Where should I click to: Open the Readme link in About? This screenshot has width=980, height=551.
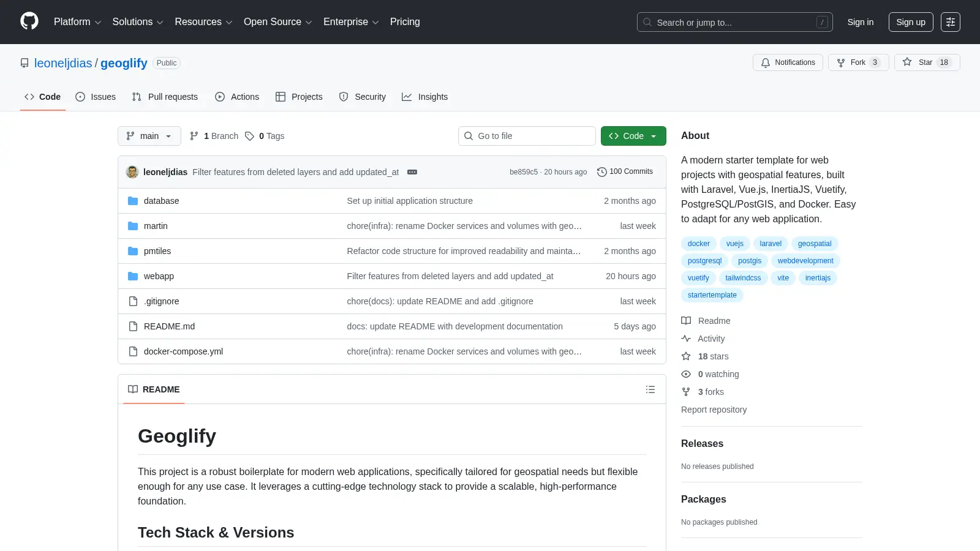coord(706,321)
